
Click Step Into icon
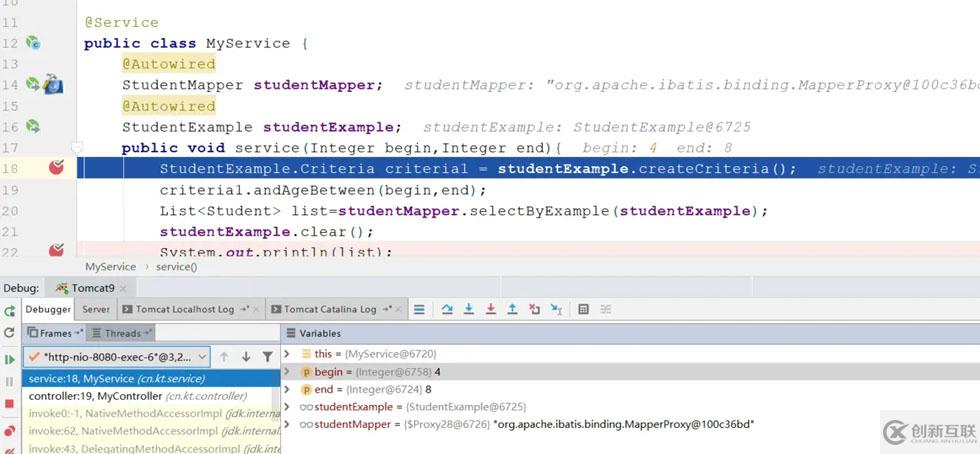(x=469, y=309)
